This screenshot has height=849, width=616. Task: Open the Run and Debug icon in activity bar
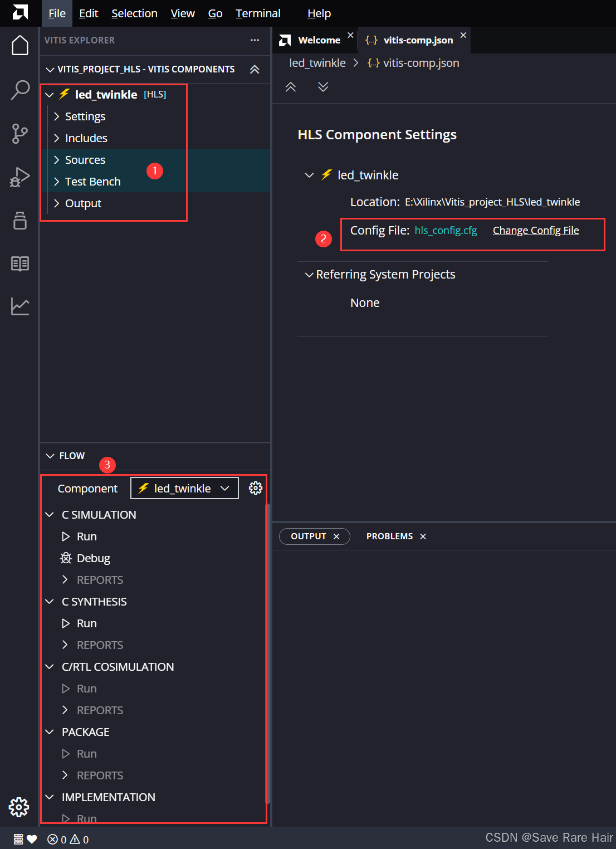pyautogui.click(x=20, y=177)
